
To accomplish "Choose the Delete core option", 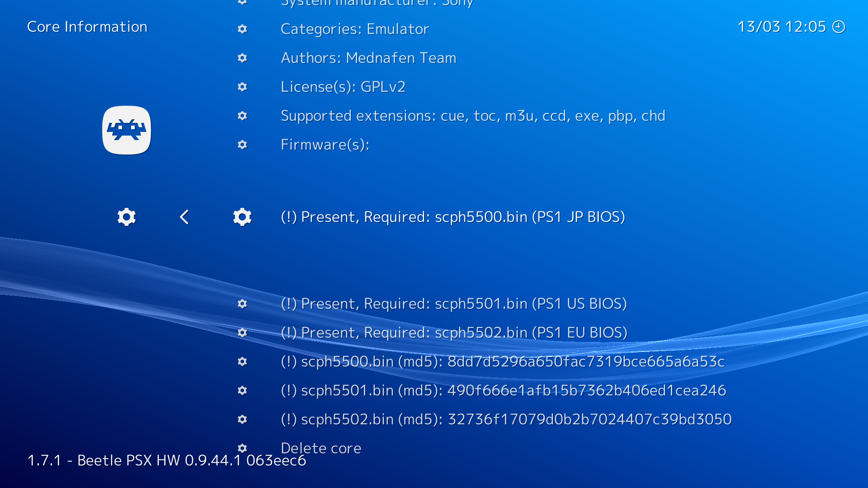I will pyautogui.click(x=321, y=448).
